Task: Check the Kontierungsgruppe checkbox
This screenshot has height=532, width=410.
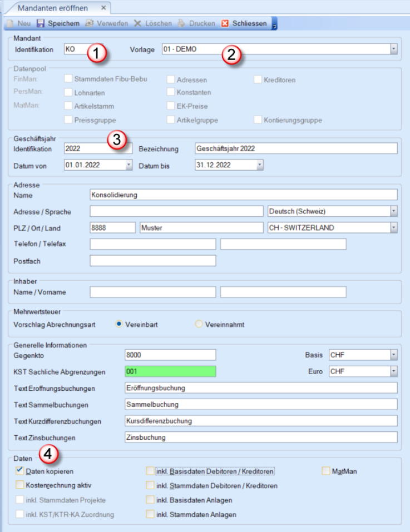Action: coord(258,120)
